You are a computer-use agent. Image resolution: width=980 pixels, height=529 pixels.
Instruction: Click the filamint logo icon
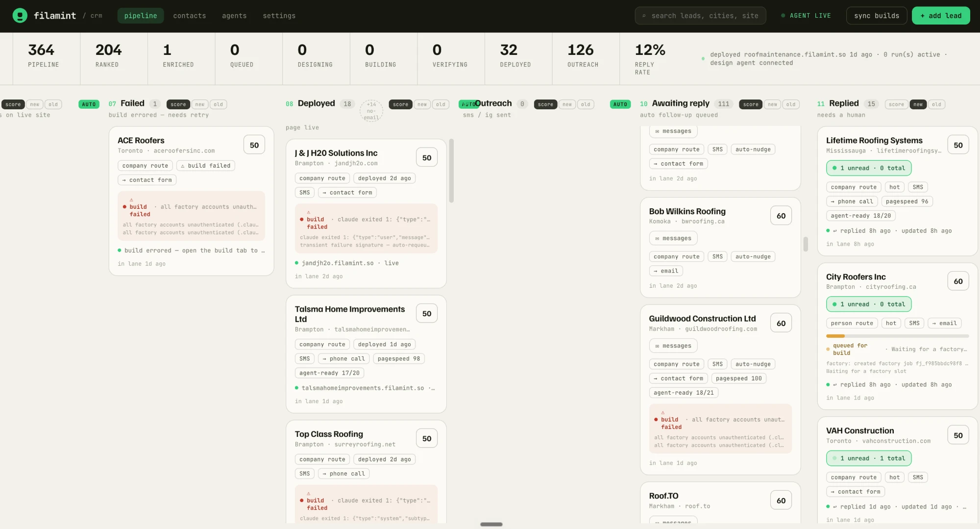(20, 16)
